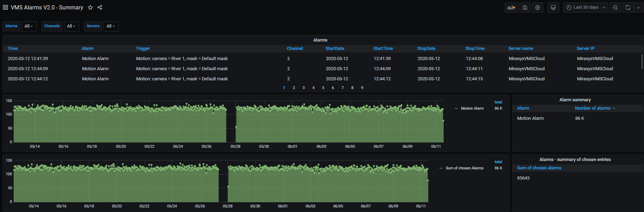Click the Add panel icon
Viewport: 644px width, 212px height.
[x=511, y=7]
